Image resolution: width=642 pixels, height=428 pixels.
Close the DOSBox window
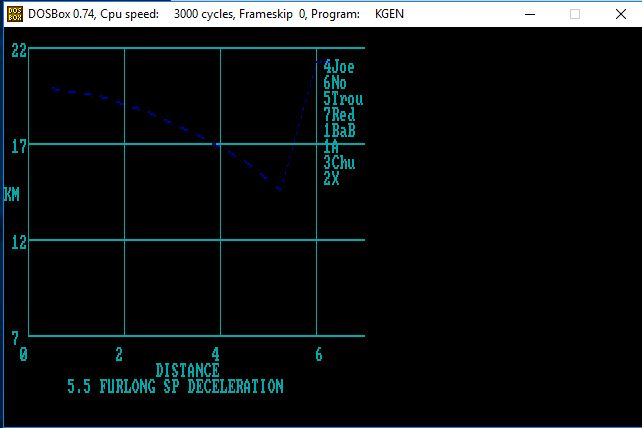tap(620, 14)
